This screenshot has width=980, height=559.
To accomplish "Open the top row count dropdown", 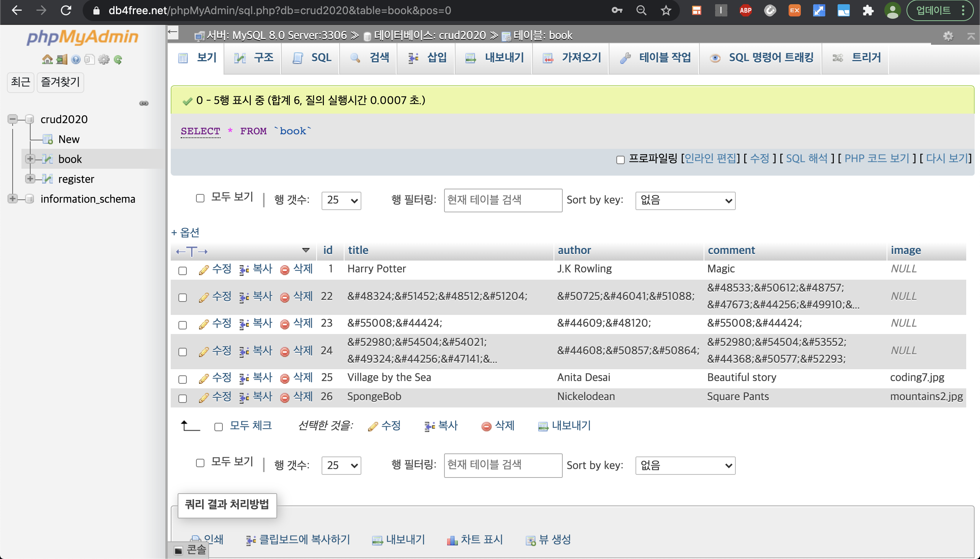I will tap(341, 200).
